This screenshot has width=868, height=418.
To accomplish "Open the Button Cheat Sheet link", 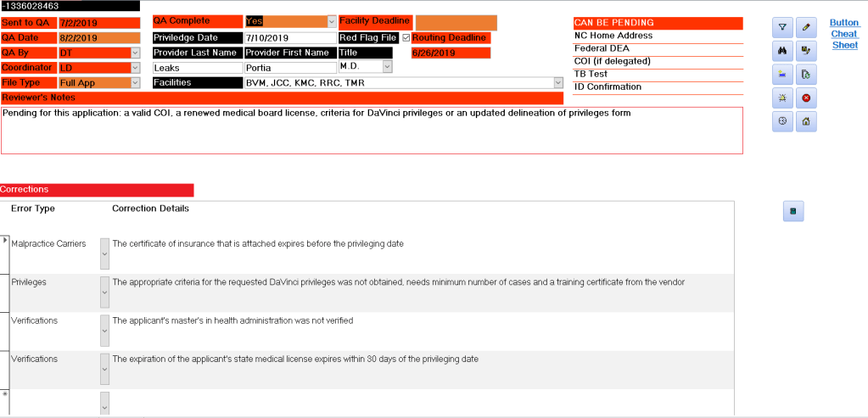I will (844, 34).
